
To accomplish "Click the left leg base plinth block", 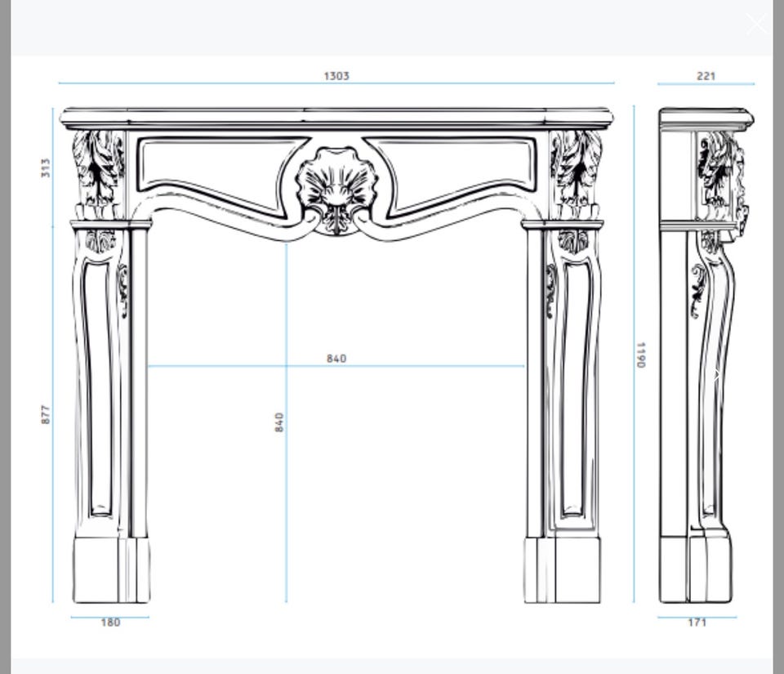I will (111, 570).
